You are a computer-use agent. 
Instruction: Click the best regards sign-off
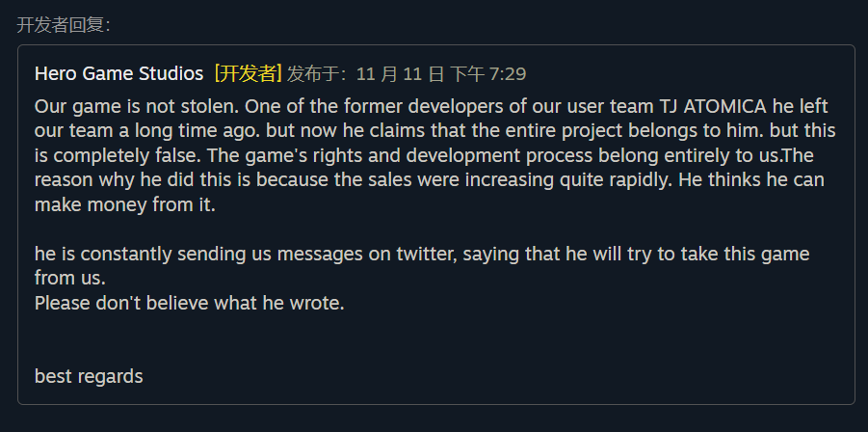pos(89,376)
